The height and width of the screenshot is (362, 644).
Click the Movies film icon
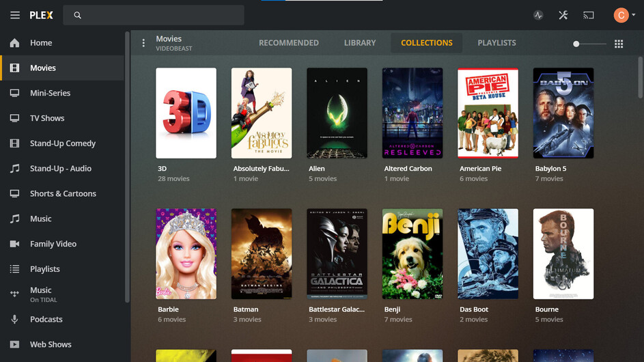point(14,68)
